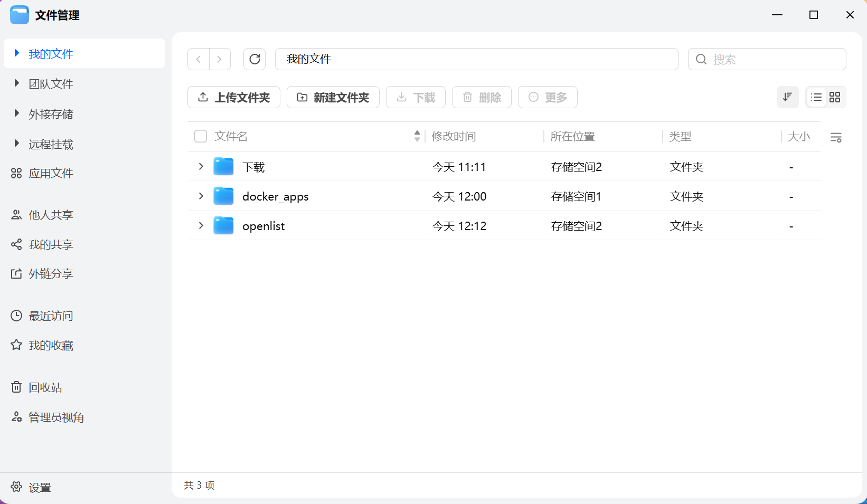Go back with the left arrow

tap(199, 59)
